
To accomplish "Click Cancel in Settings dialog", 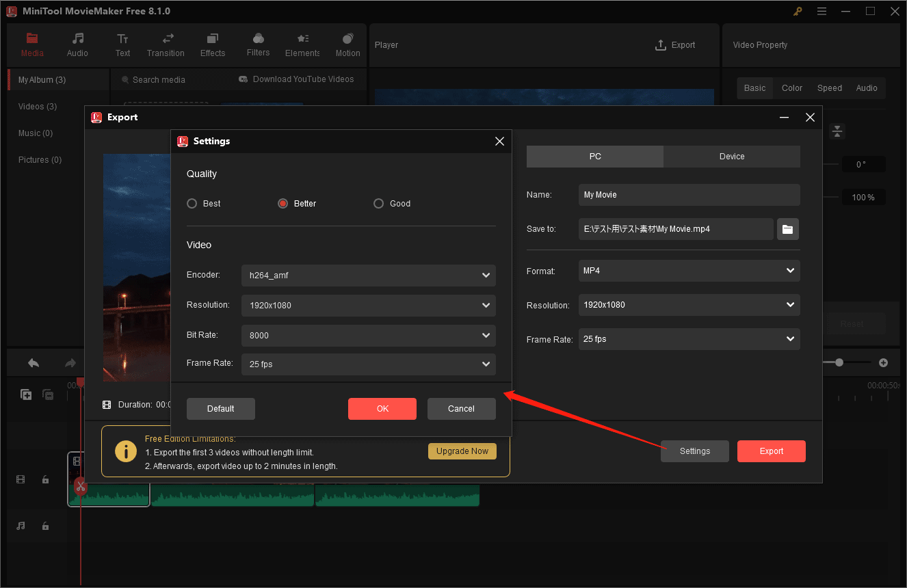I will [x=462, y=409].
